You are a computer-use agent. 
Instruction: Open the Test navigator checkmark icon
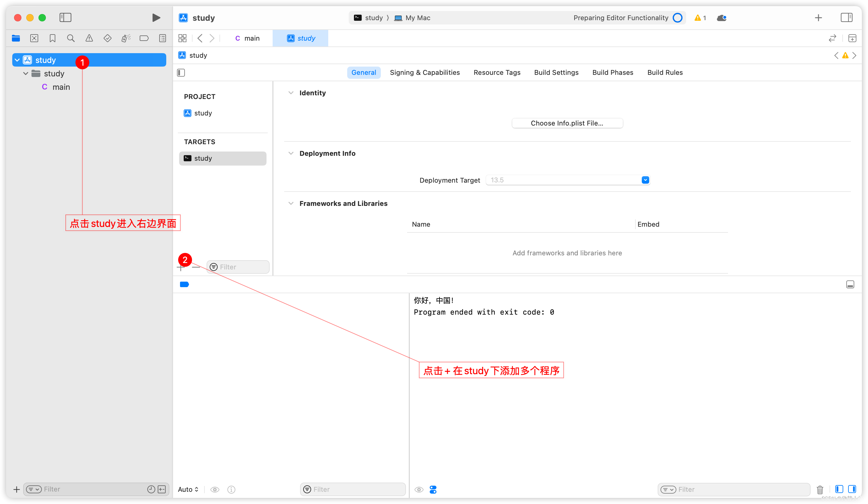pyautogui.click(x=108, y=38)
